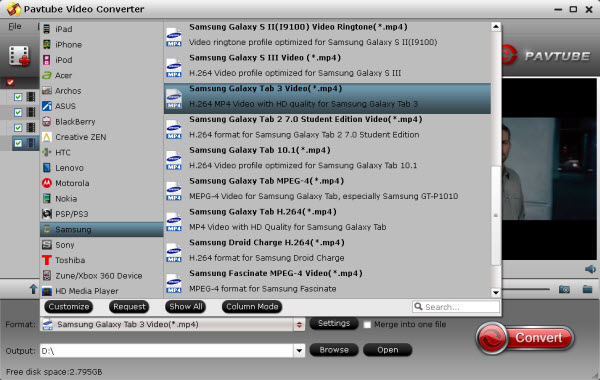Open the format Settings button
This screenshot has height=380, width=600.
click(x=334, y=323)
